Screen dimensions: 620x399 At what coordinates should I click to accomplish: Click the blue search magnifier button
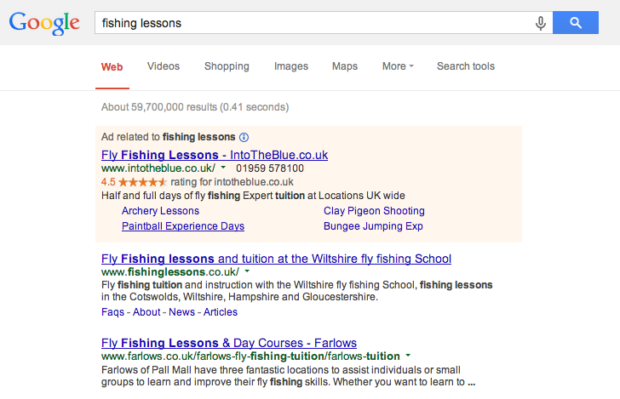click(575, 23)
